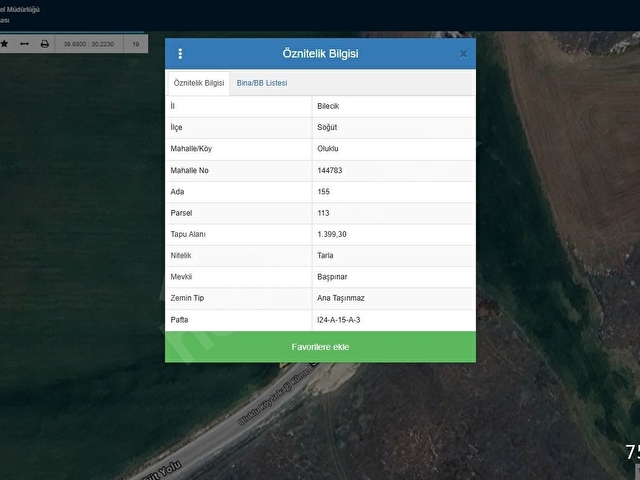Click the star favorites icon in toolbar
The height and width of the screenshot is (480, 640).
point(4,44)
